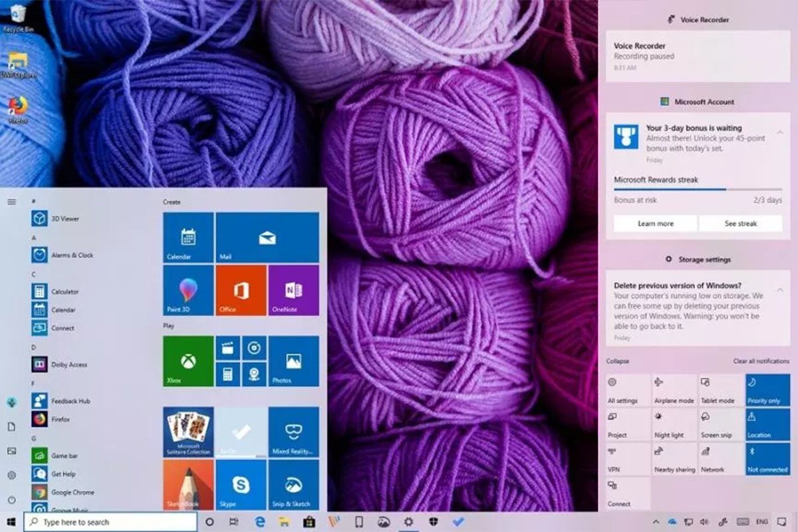Select Calculator in the app list
Viewport: 798px width, 532px height.
click(65, 291)
